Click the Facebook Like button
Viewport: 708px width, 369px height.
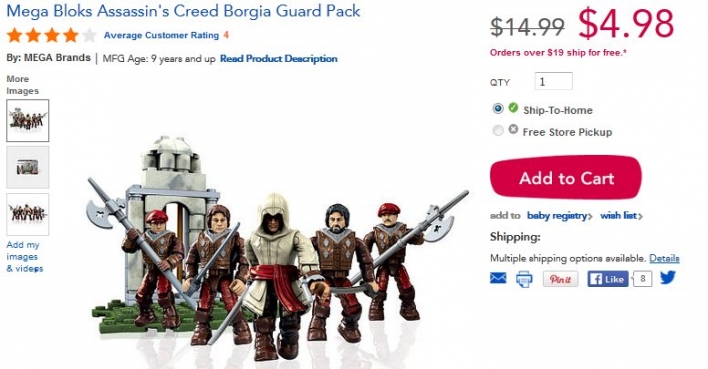point(608,279)
